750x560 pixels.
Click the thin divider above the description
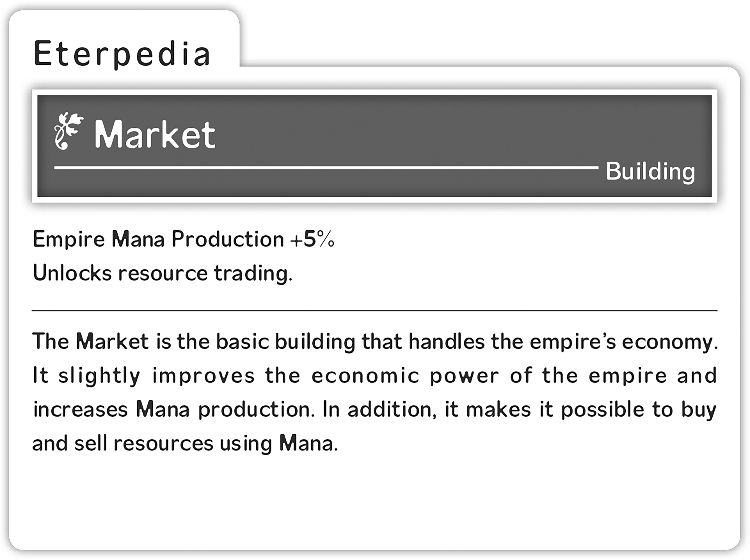pyautogui.click(x=374, y=310)
